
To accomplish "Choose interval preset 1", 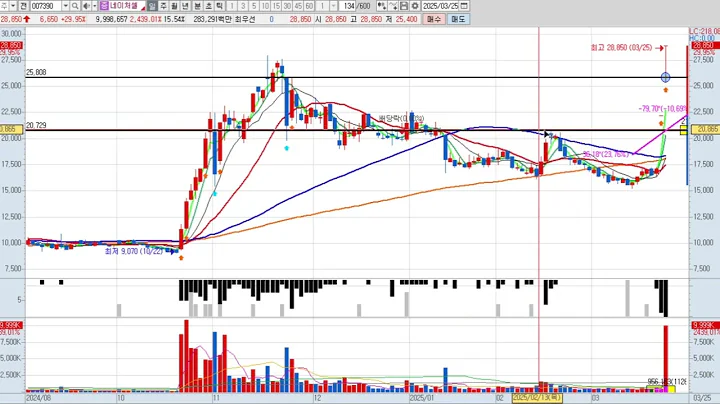I will pos(232,6).
